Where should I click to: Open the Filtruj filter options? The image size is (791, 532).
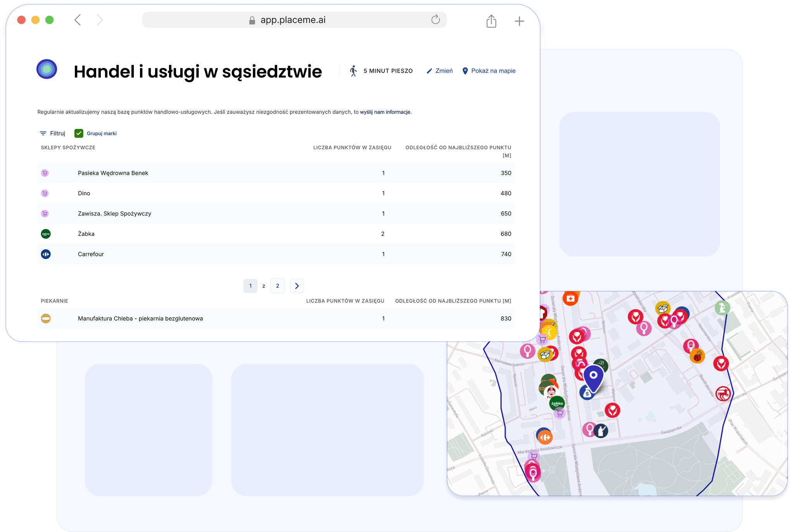[x=53, y=133]
